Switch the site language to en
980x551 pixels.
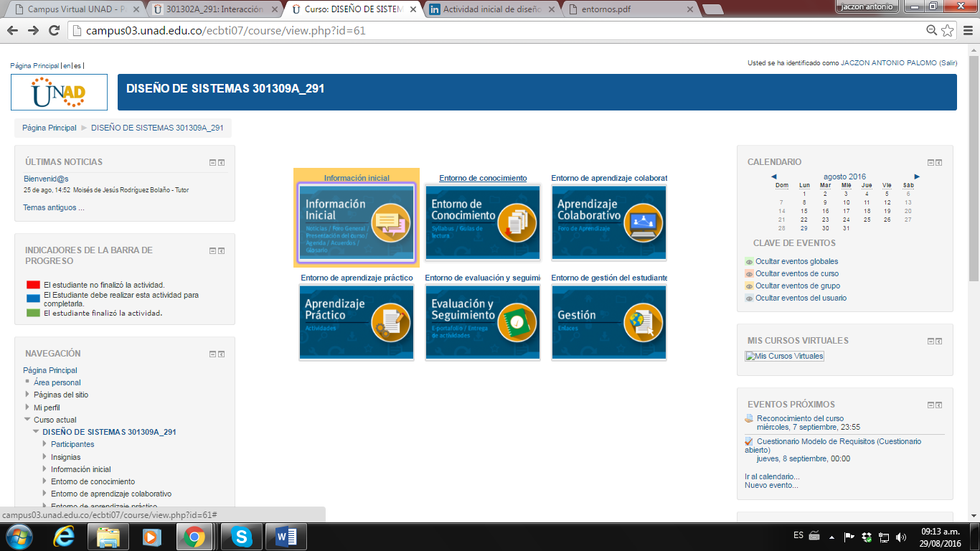[67, 66]
